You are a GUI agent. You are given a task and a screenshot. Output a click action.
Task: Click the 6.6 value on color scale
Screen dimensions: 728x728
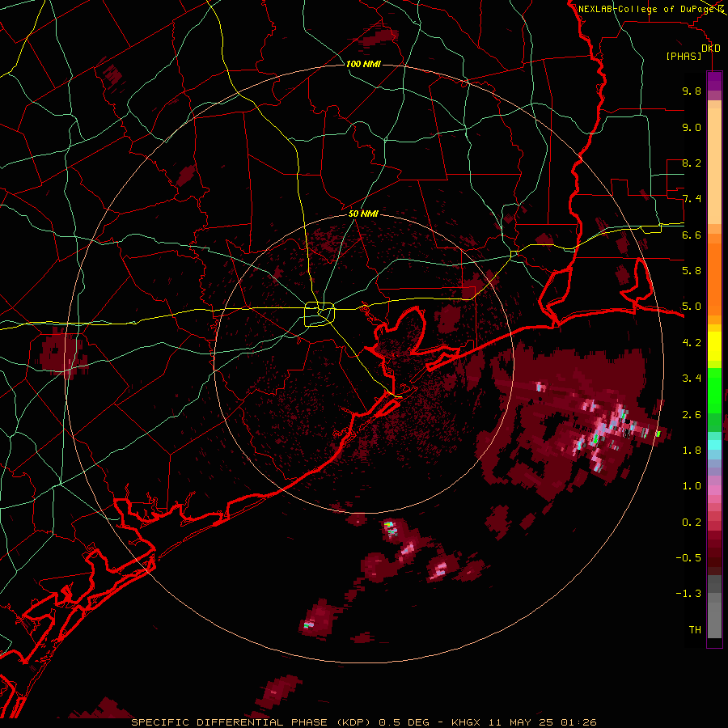point(692,235)
